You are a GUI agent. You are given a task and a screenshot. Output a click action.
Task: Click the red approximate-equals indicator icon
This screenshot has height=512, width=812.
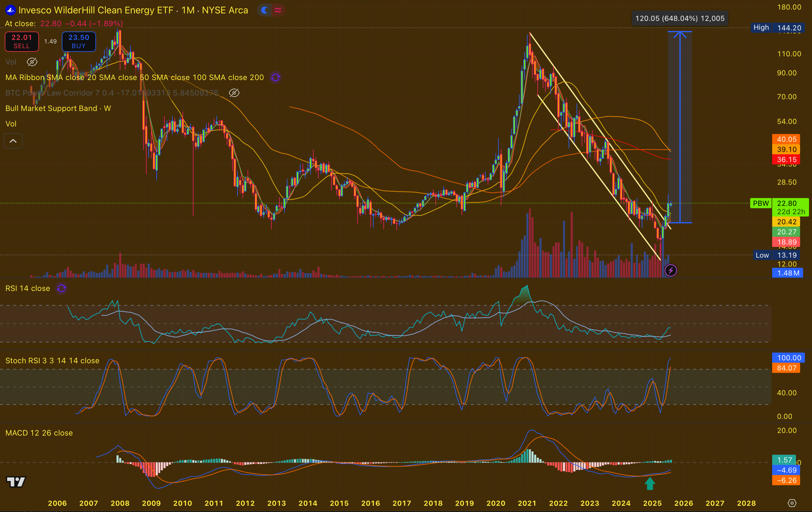tap(278, 10)
